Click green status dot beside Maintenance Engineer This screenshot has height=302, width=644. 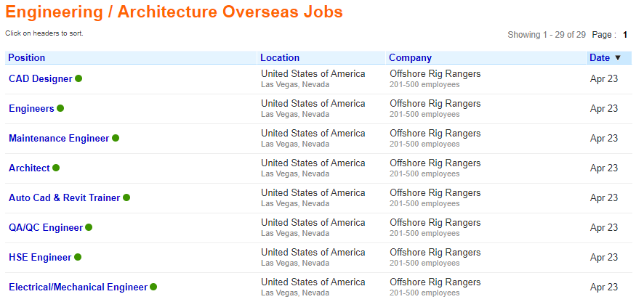pyautogui.click(x=116, y=138)
